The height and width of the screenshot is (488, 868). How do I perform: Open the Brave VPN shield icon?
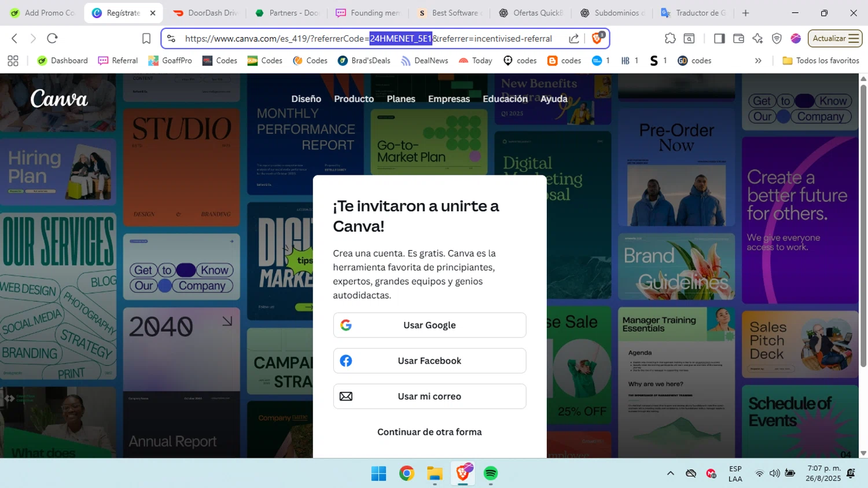click(777, 38)
